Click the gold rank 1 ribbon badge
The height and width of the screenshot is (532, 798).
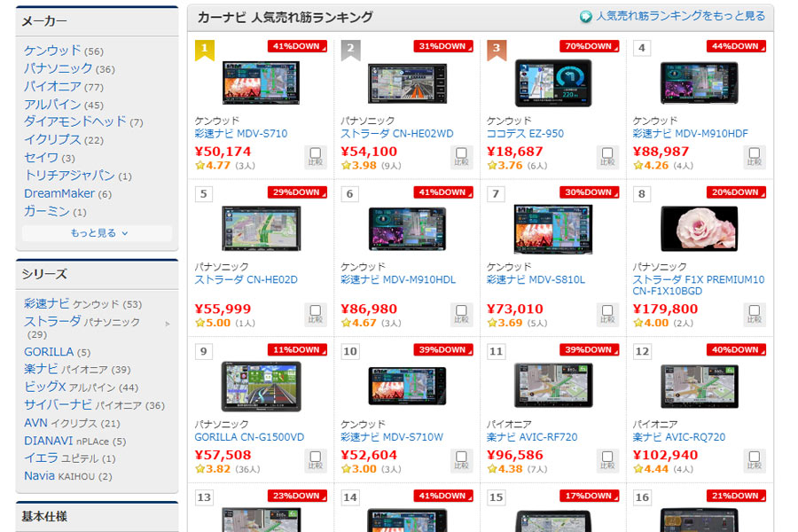click(x=205, y=50)
